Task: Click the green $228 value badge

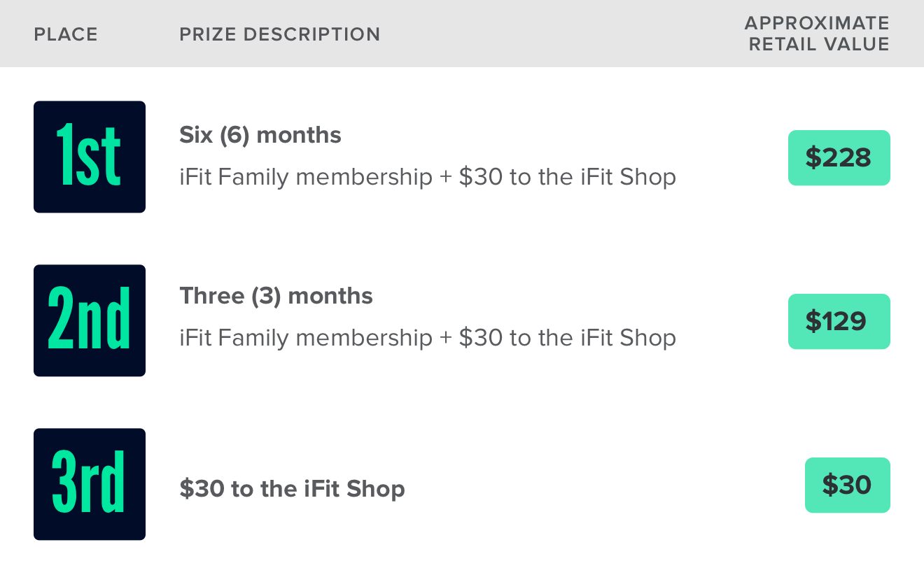Action: click(839, 158)
